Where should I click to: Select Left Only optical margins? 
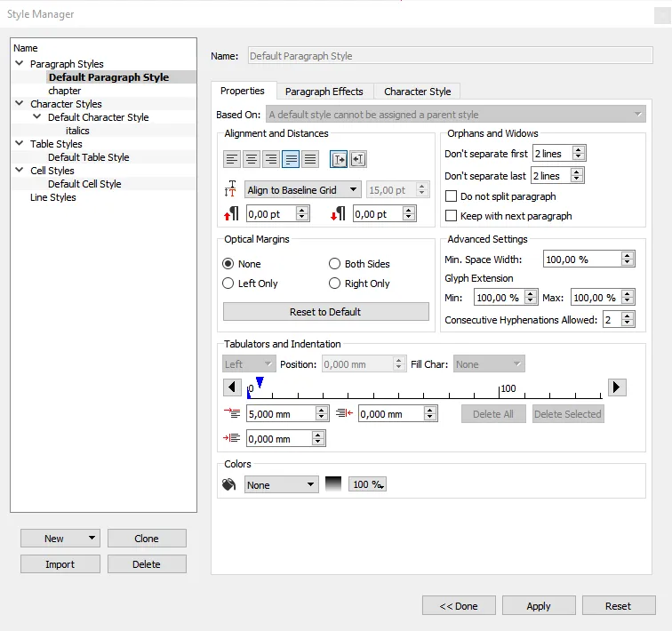tap(228, 284)
